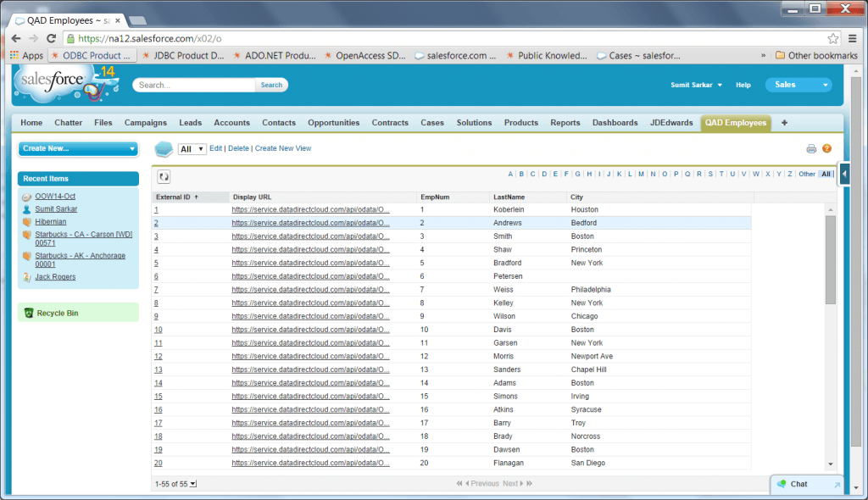Open the Help for this Page icon

click(827, 147)
